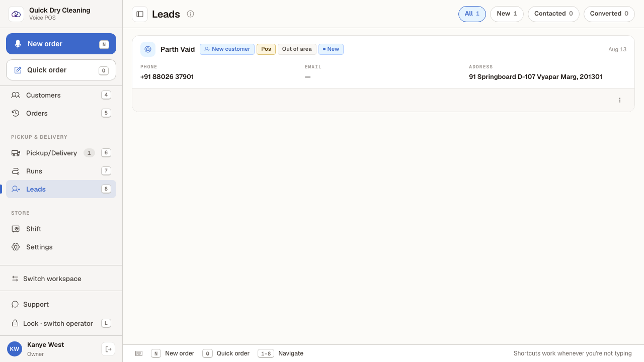Click the pencil icon in Quick order
Image resolution: width=644 pixels, height=362 pixels.
pos(18,70)
